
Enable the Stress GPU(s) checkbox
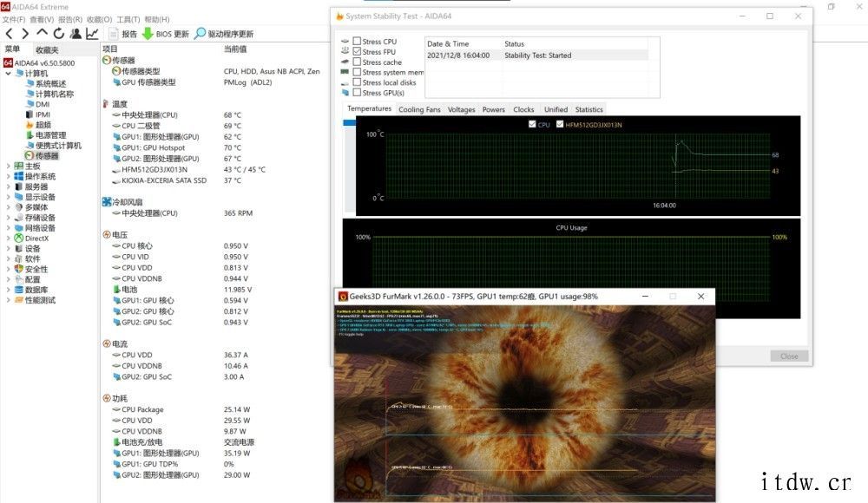click(x=357, y=93)
